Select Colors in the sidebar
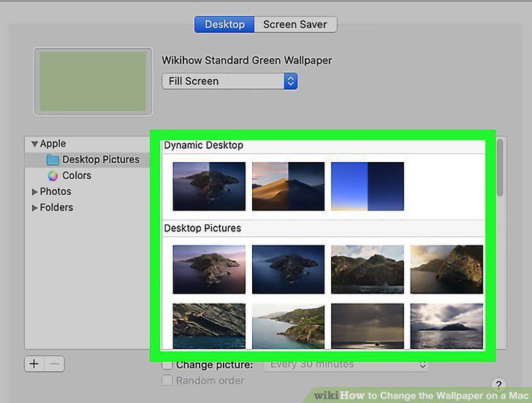This screenshot has width=532, height=403. (x=77, y=175)
